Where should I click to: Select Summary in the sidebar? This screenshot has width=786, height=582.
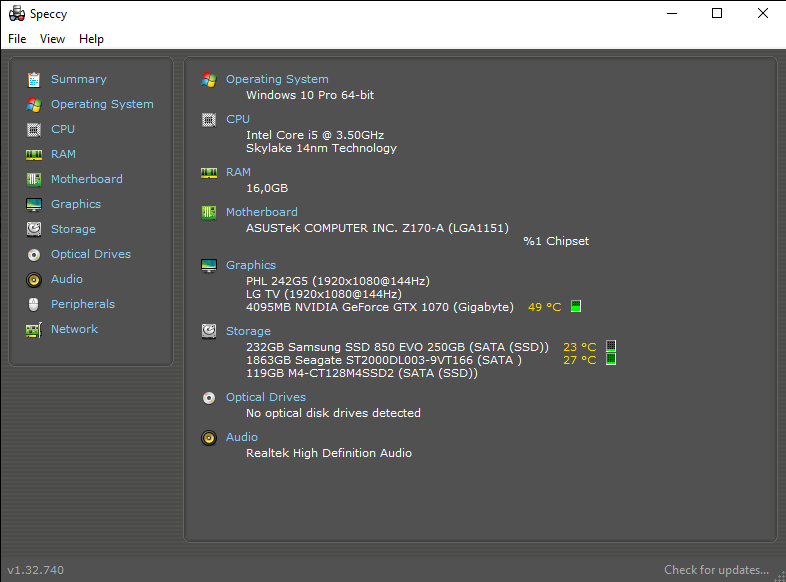78,79
